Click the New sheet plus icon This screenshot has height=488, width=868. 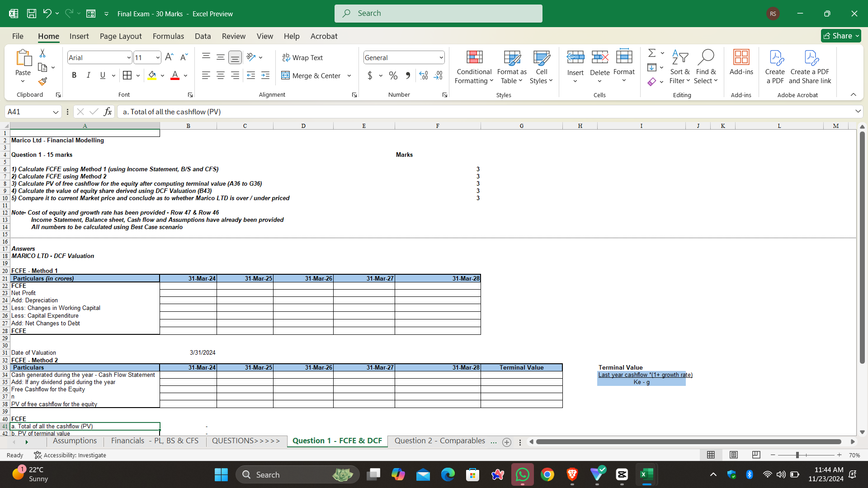pyautogui.click(x=507, y=442)
